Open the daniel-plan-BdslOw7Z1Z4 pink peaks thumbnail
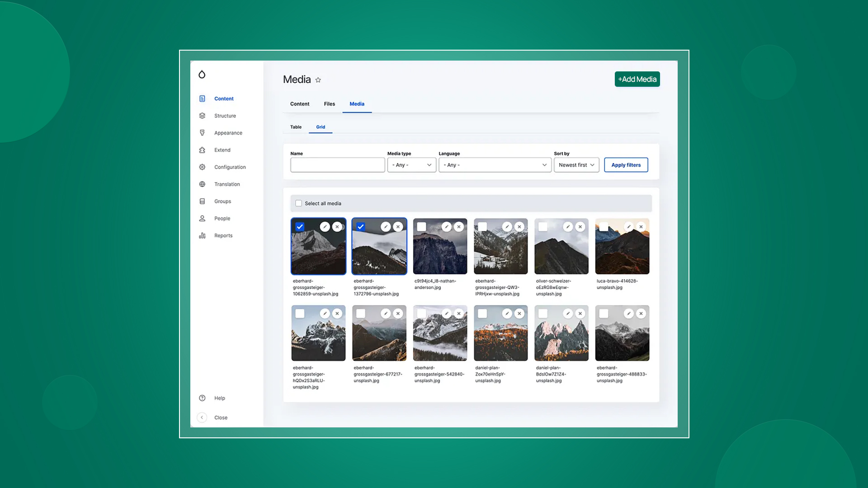868x488 pixels. (561, 333)
